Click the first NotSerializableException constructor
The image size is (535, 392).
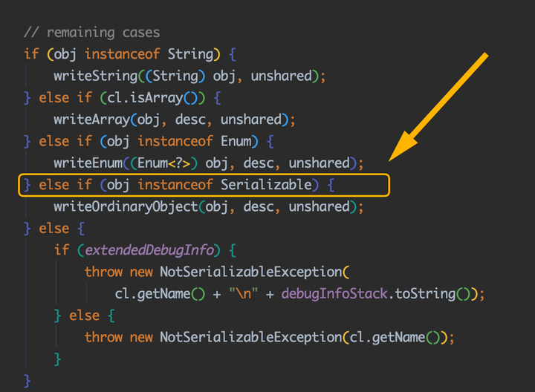tap(250, 272)
